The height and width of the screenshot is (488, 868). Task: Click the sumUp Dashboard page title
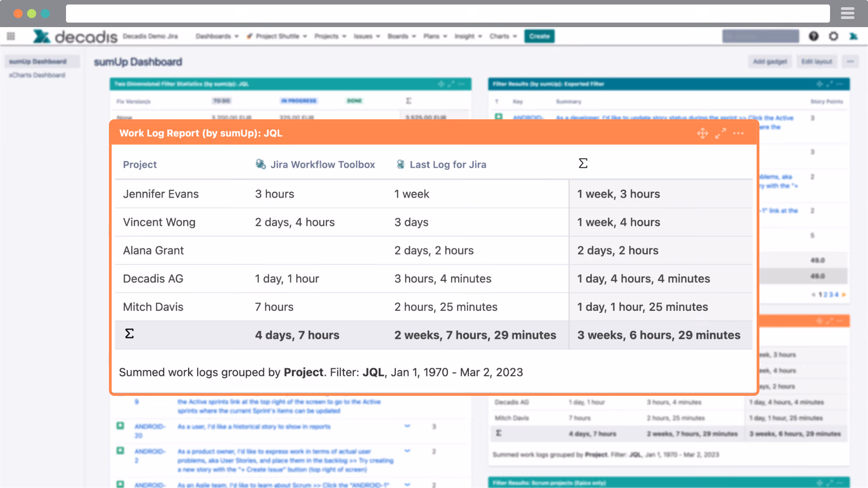138,62
